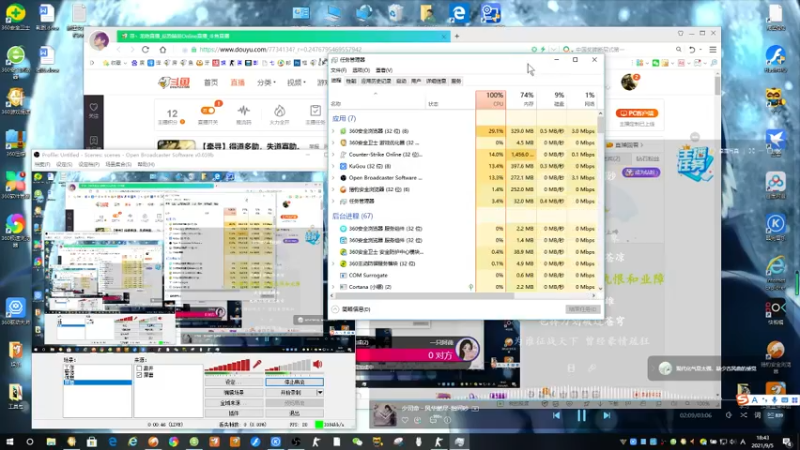Open the 文件(F) menu in Task Manager
800x450 pixels.
pos(338,70)
